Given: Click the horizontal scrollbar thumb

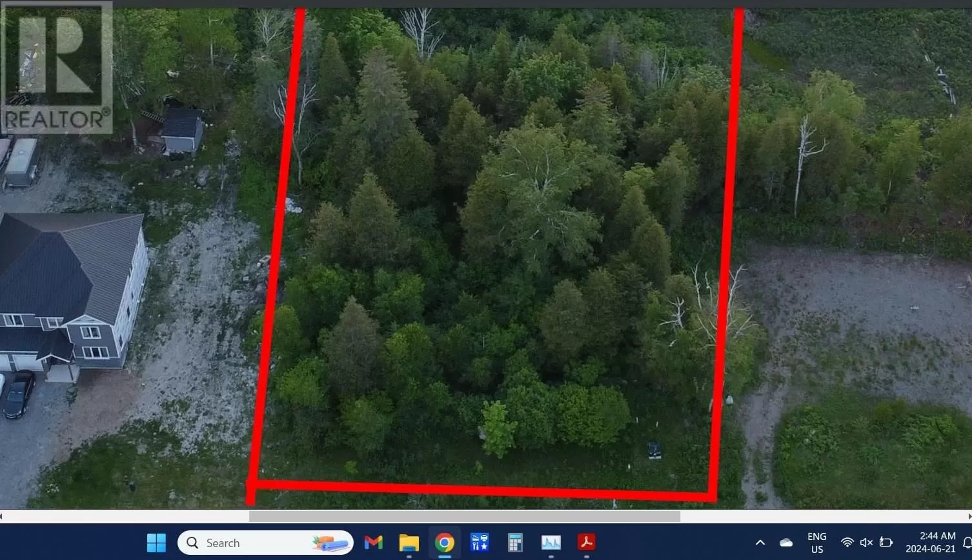Looking at the screenshot, I should click(x=464, y=516).
